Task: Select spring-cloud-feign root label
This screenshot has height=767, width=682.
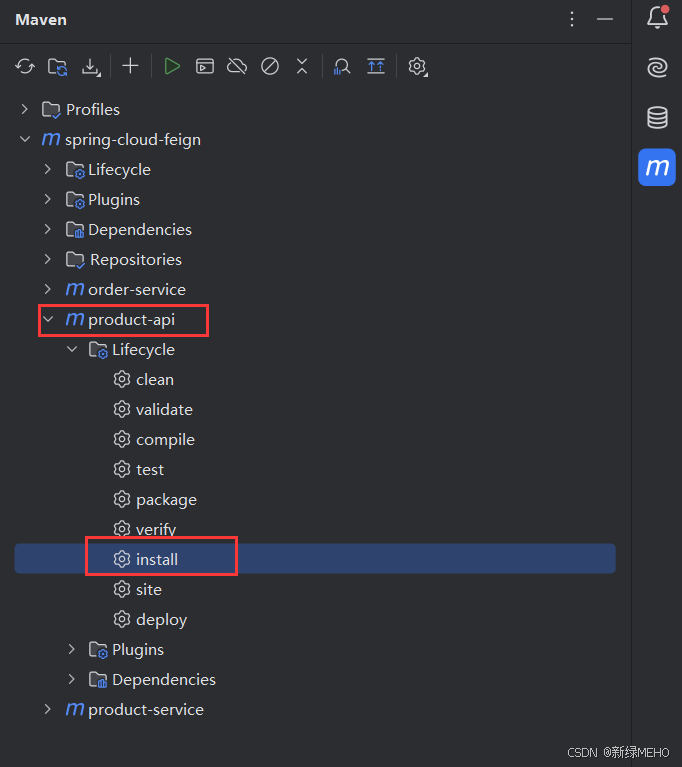Action: coord(133,140)
